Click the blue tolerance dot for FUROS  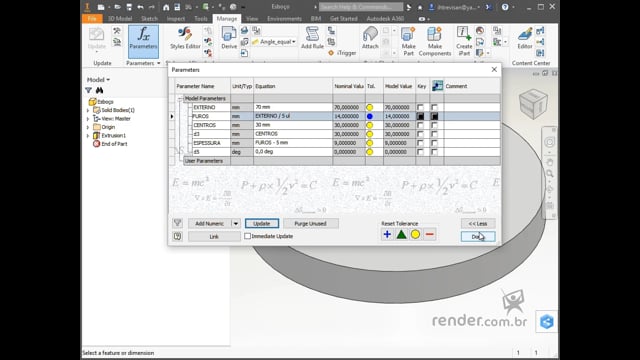pos(369,116)
